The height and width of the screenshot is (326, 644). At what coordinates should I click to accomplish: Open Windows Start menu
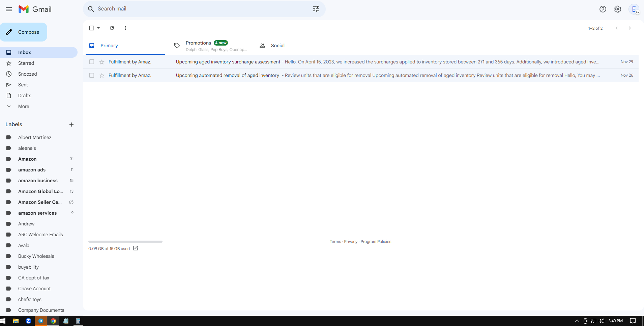[3, 321]
